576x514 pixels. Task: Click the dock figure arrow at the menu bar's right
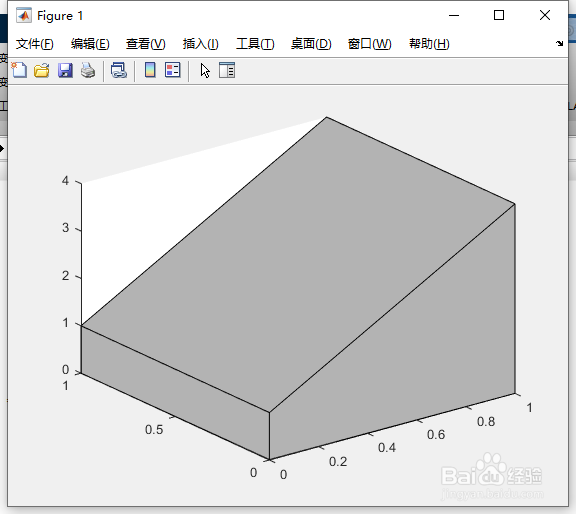559,44
